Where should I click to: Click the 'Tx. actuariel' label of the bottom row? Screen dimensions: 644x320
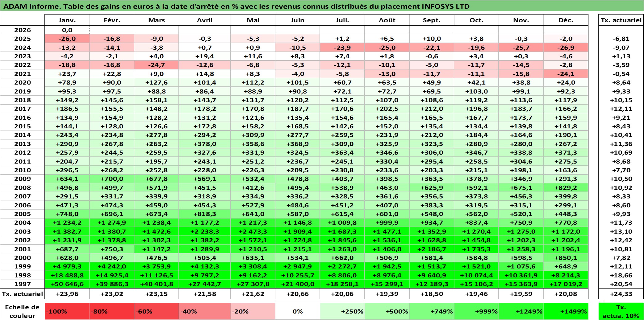click(x=23, y=294)
